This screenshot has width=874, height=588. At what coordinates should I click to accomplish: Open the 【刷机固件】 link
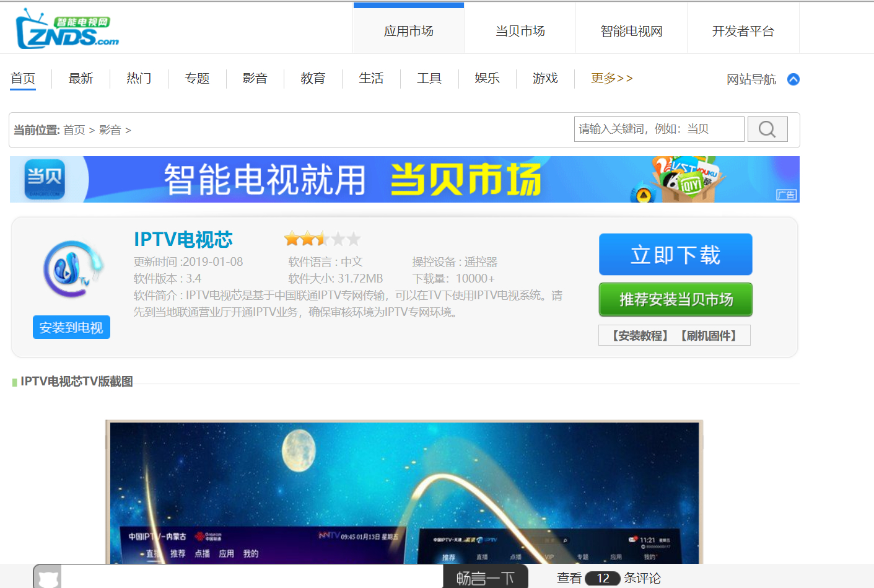tap(709, 336)
